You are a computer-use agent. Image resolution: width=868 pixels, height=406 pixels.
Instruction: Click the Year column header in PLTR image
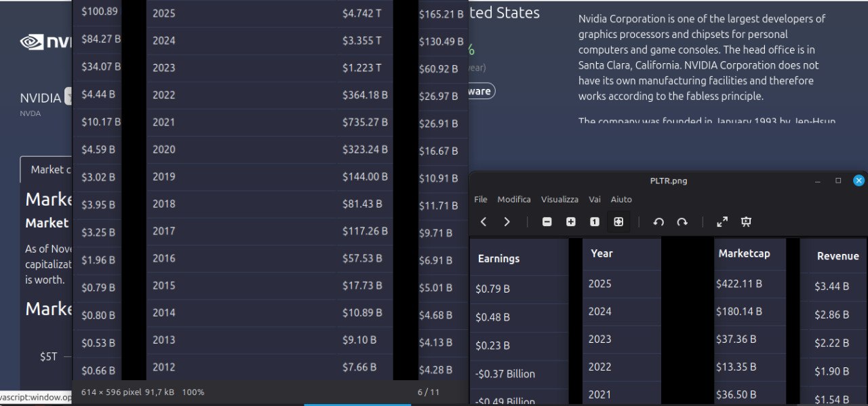[601, 253]
